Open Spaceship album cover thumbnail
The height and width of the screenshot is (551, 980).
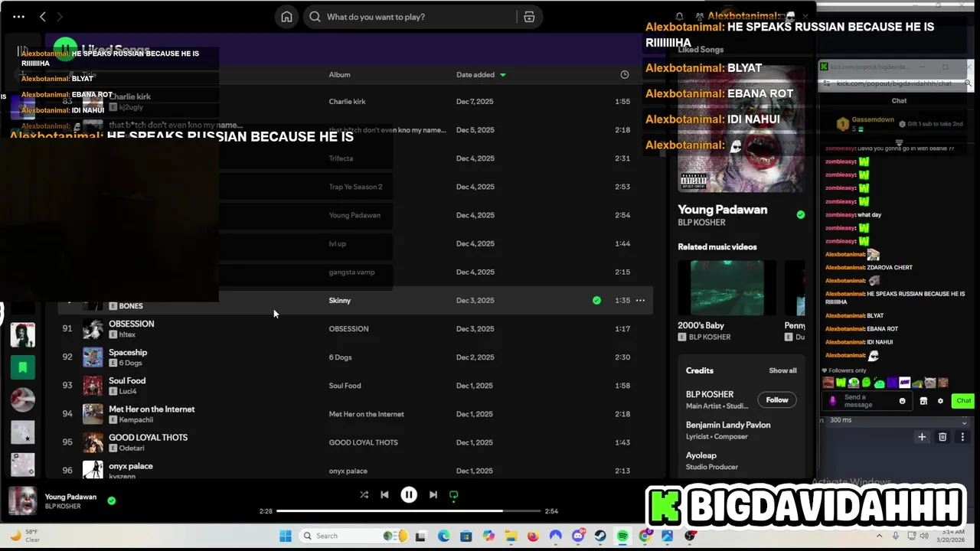pyautogui.click(x=93, y=357)
